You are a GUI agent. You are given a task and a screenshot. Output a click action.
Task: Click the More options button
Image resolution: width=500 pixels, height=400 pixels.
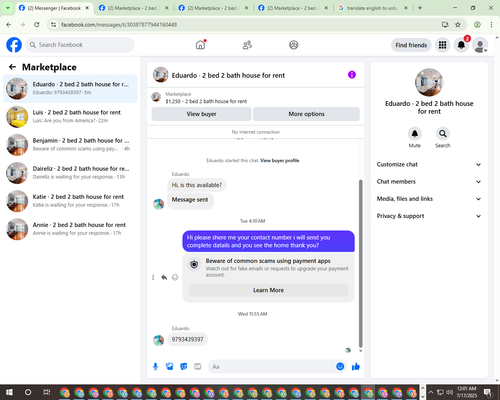tap(306, 114)
